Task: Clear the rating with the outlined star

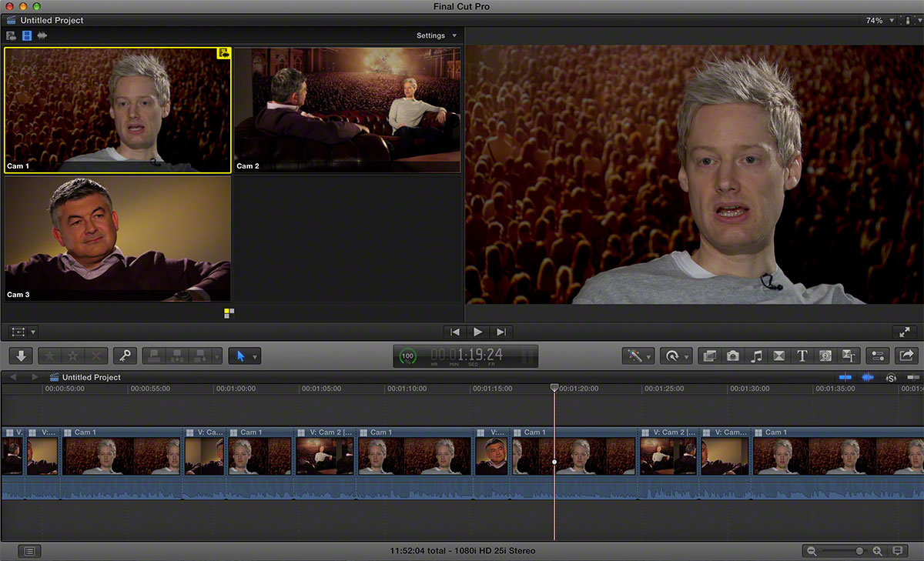Action: pos(72,356)
